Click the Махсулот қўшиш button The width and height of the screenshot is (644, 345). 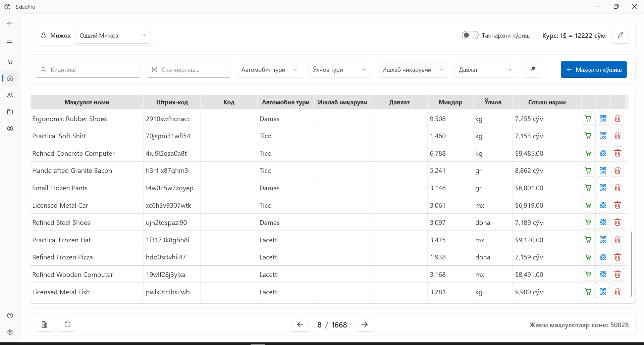(594, 69)
